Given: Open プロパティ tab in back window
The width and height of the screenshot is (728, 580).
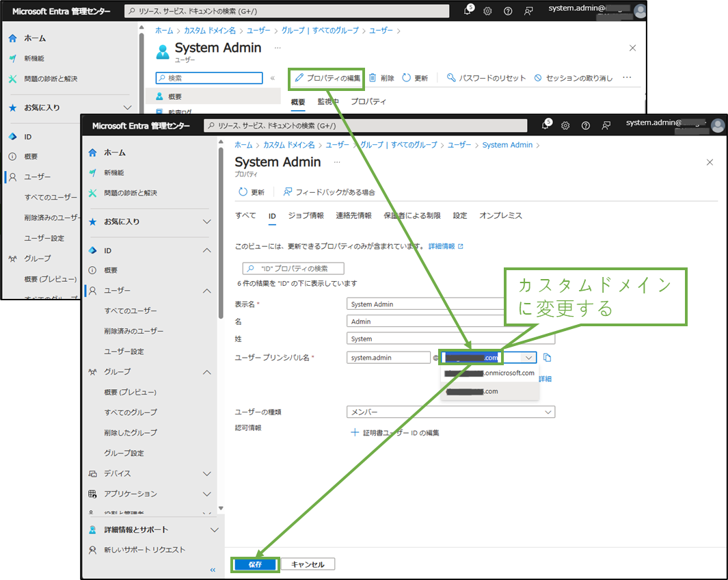Looking at the screenshot, I should coord(368,101).
